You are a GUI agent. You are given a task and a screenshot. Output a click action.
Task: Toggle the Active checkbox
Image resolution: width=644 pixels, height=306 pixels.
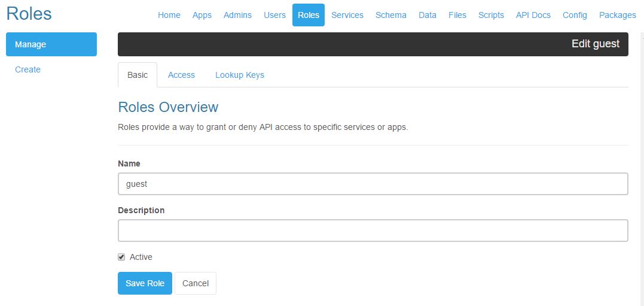pyautogui.click(x=122, y=257)
